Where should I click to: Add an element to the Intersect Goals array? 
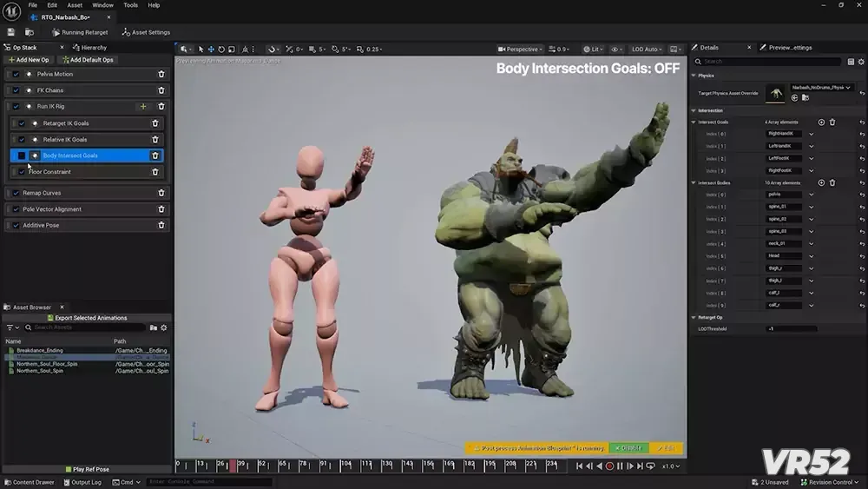click(x=821, y=122)
